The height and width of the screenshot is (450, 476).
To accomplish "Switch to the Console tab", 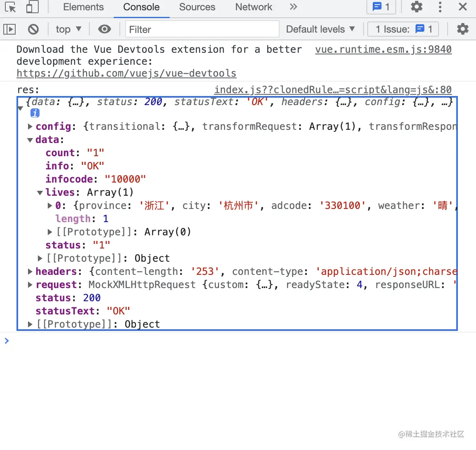I will coord(141,7).
